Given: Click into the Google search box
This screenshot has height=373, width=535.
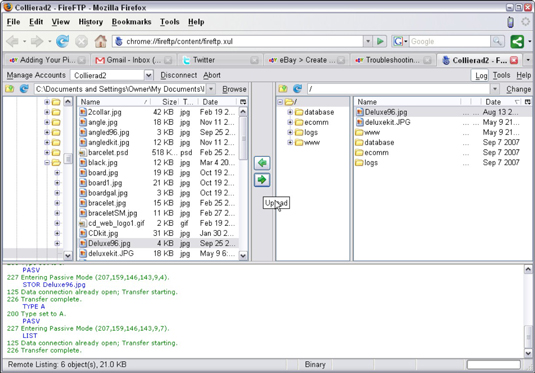Looking at the screenshot, I should click(450, 41).
